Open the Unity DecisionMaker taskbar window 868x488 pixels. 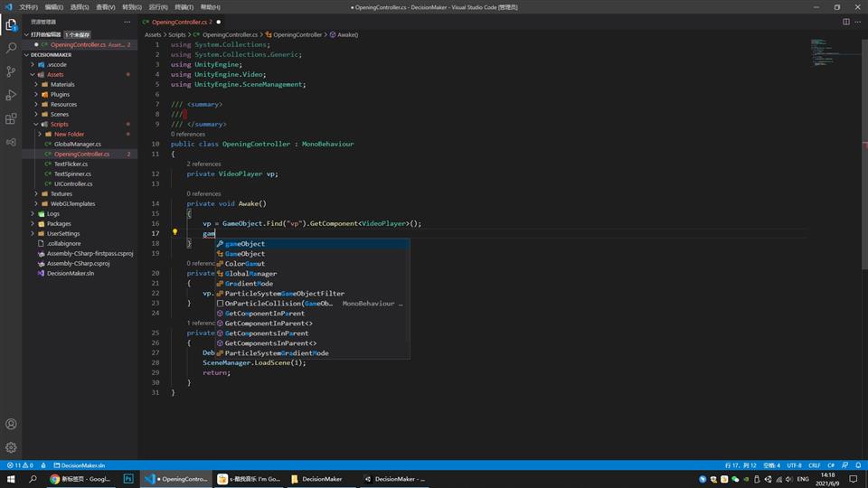pos(395,479)
